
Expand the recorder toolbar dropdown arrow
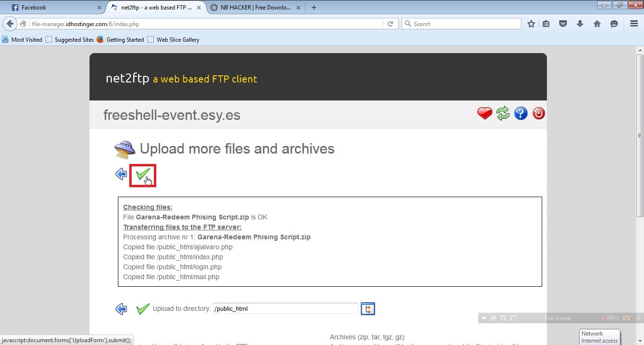coord(483,318)
